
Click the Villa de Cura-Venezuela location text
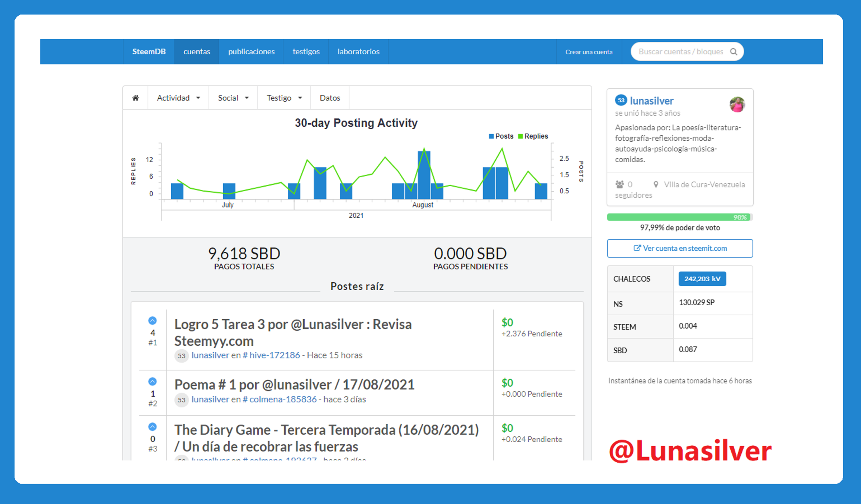coord(704,185)
